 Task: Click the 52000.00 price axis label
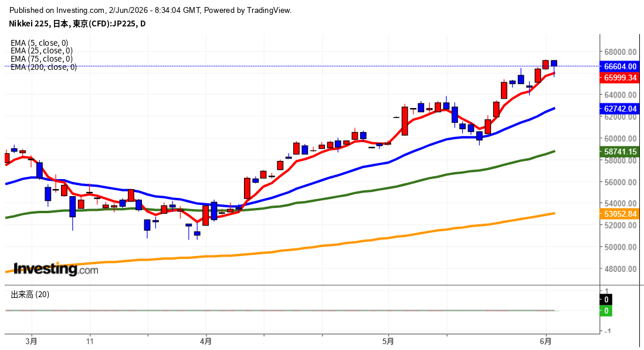pyautogui.click(x=620, y=226)
